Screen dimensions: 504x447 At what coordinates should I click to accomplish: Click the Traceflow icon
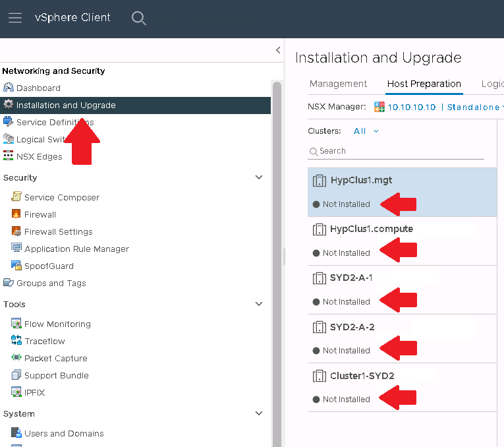click(16, 340)
